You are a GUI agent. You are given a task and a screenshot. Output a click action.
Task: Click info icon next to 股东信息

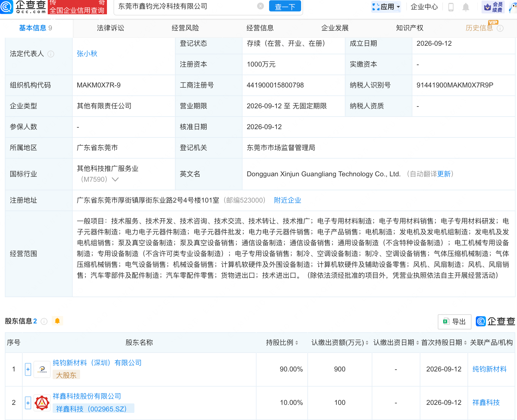44,321
